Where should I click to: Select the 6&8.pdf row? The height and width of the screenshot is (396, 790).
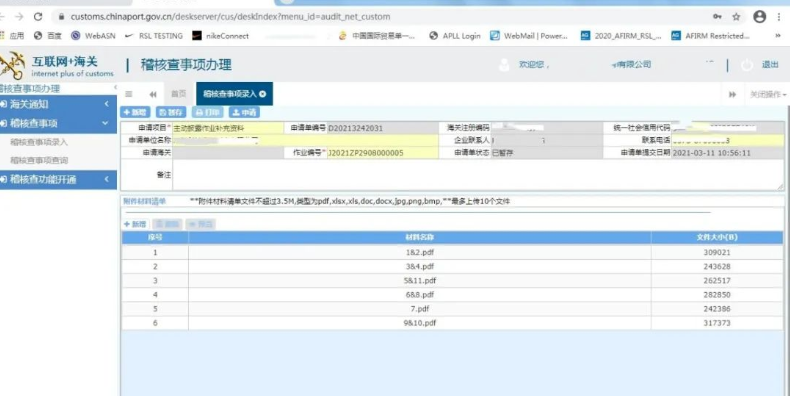pos(452,295)
